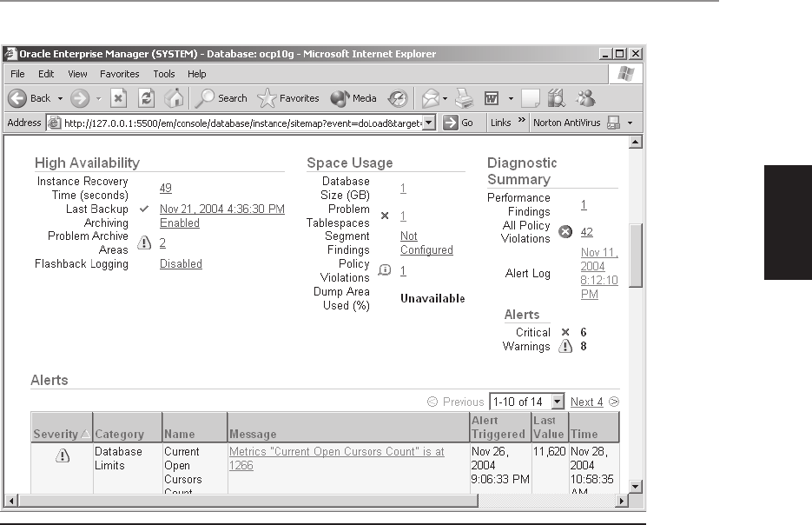This screenshot has width=812, height=525.
Task: Expand the Mail button dropdown arrow
Action: point(445,98)
